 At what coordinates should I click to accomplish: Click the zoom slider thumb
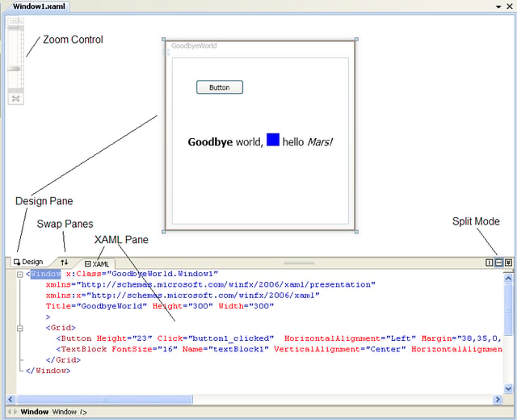coord(15,69)
